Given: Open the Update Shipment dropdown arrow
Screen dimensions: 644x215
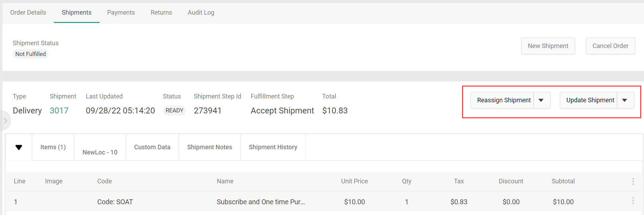Looking at the screenshot, I should 625,100.
